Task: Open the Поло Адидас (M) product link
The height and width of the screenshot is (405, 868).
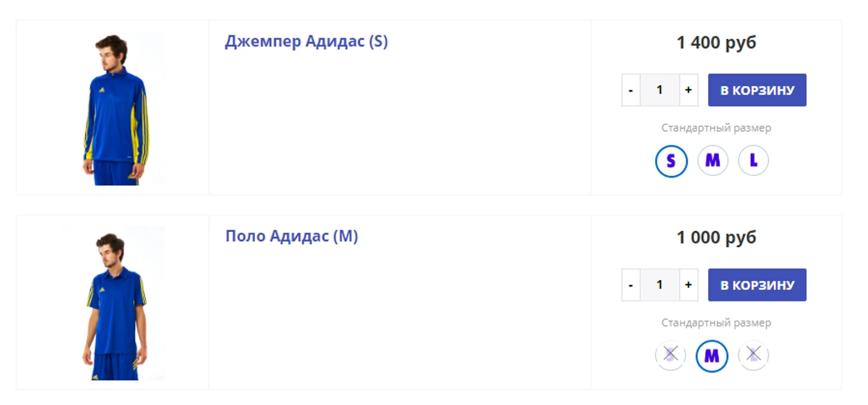Action: (291, 236)
